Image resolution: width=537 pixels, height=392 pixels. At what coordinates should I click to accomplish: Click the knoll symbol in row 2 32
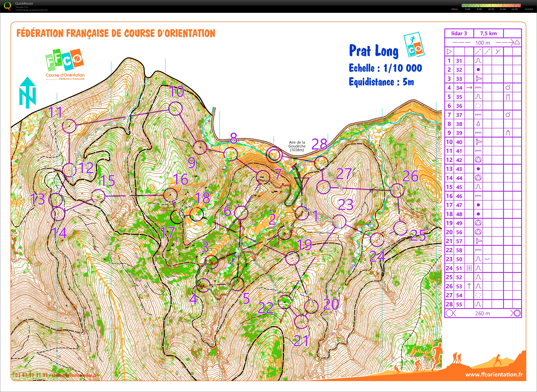point(478,70)
